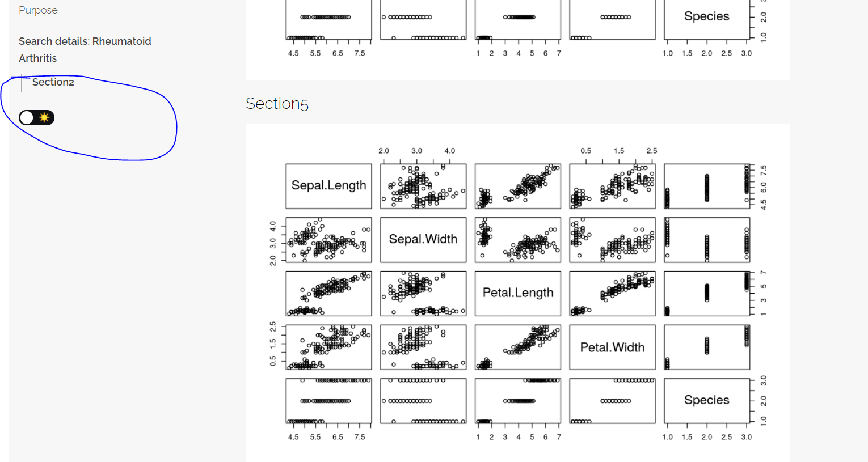
Task: Select the Sepal.Width diagonal label cell
Action: [x=423, y=239]
